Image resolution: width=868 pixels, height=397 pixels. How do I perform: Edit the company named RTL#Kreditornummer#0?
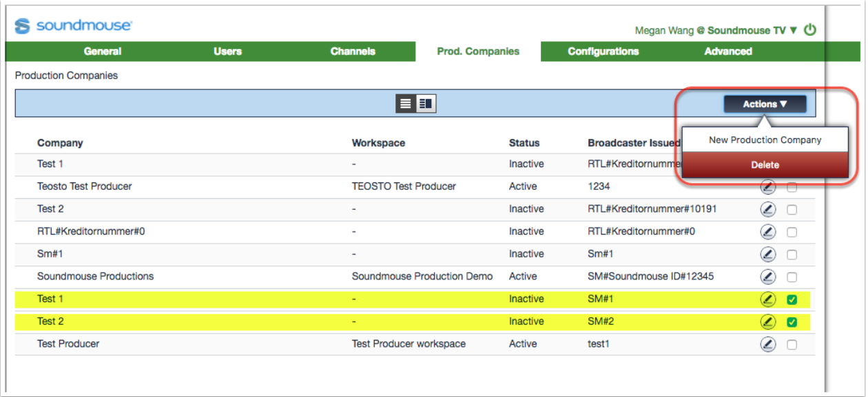click(x=768, y=232)
